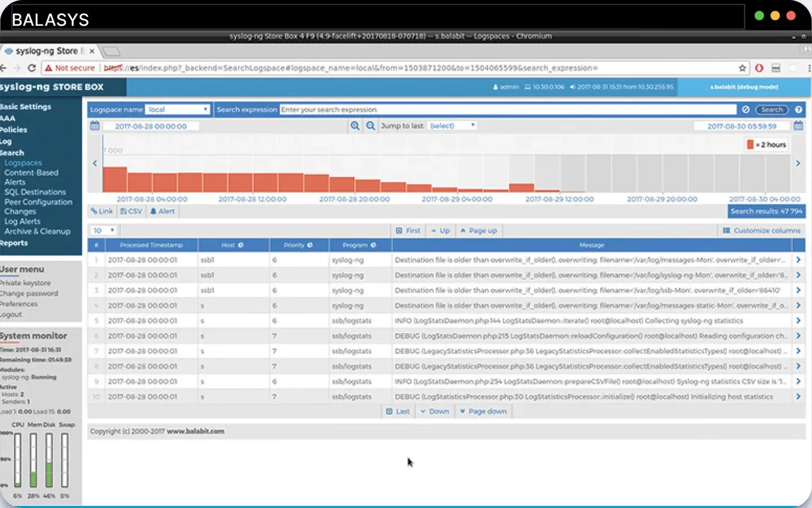The width and height of the screenshot is (812, 508).
Task: Edit the start date 2017-08-28 00:00:00 field
Action: pyautogui.click(x=151, y=126)
